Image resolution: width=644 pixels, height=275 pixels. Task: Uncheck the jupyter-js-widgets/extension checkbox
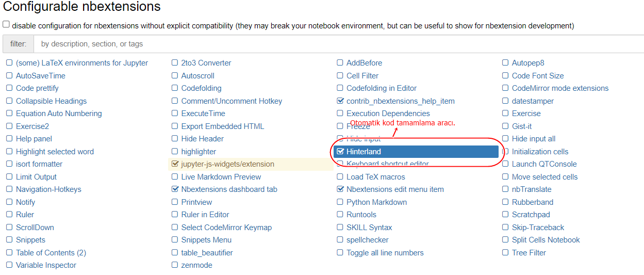point(175,164)
